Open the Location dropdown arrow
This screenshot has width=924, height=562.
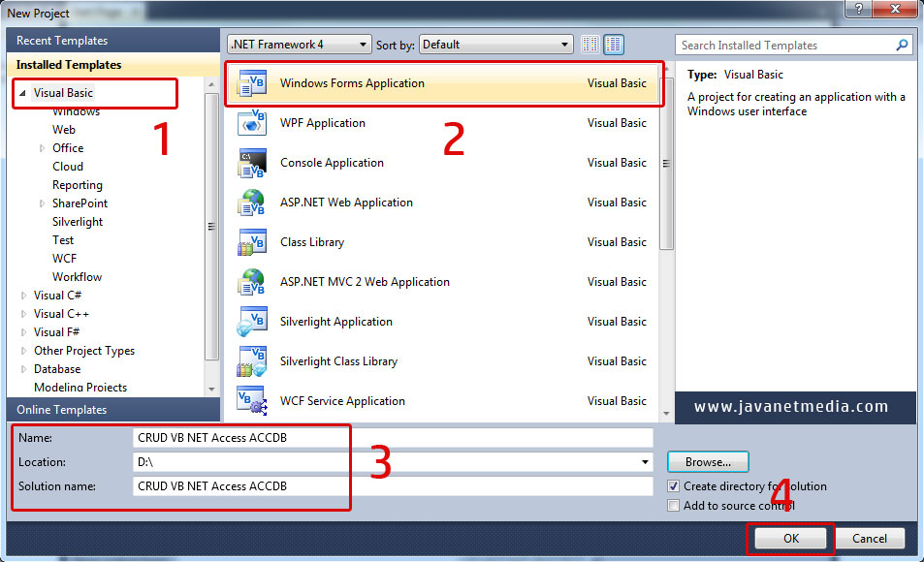pyautogui.click(x=645, y=462)
